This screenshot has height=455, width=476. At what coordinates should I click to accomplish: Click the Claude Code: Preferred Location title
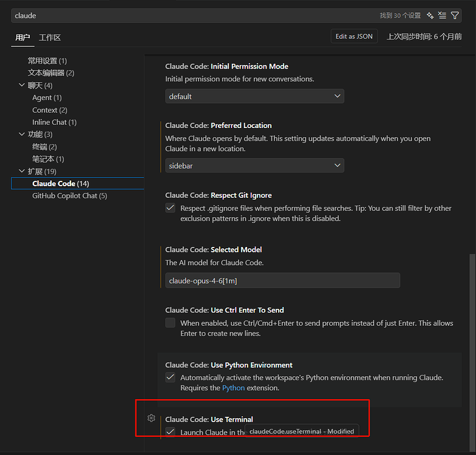point(219,126)
